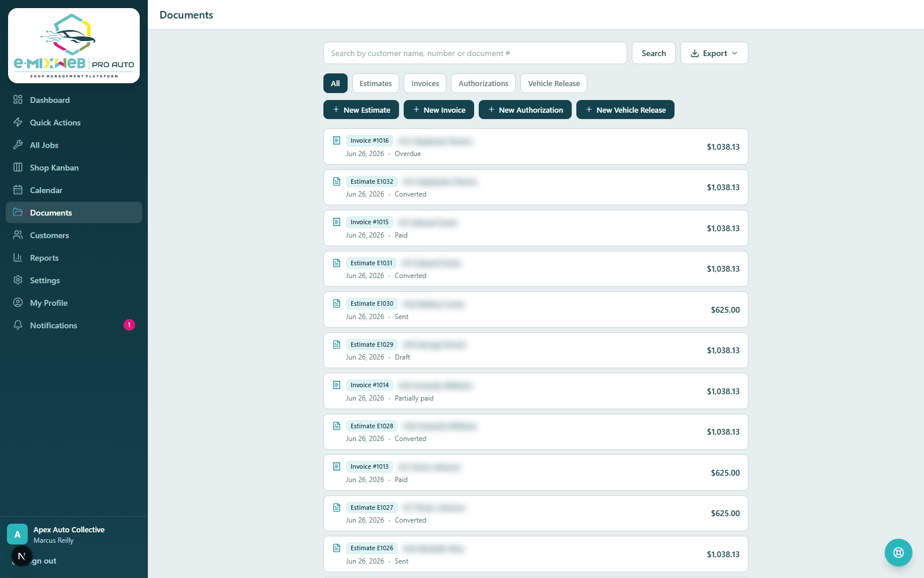Click the document icon beside Estimate E1029
Viewport: 924px width, 578px height.
coord(337,344)
